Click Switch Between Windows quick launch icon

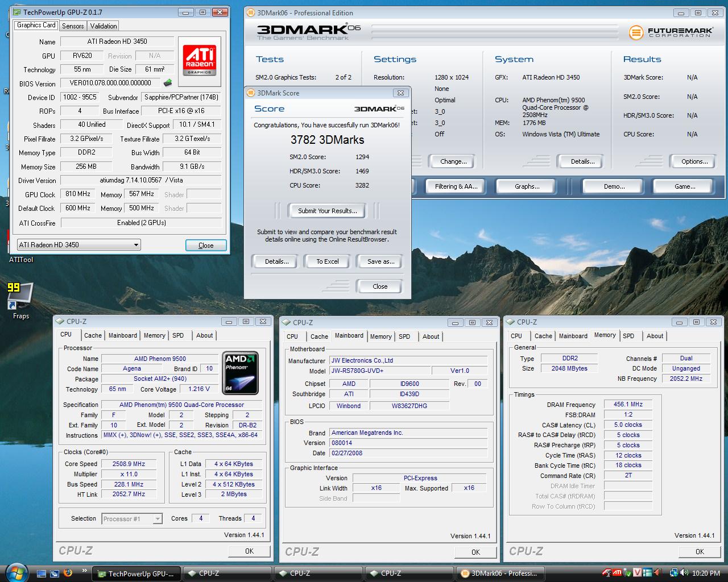point(55,573)
